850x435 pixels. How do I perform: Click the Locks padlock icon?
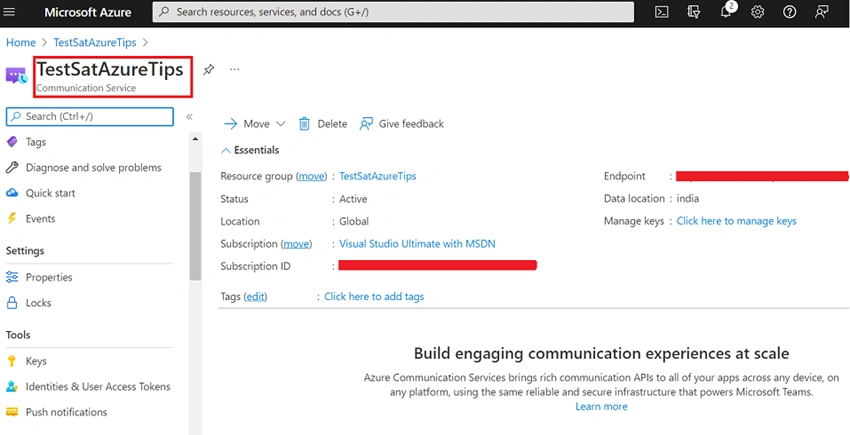coord(11,303)
